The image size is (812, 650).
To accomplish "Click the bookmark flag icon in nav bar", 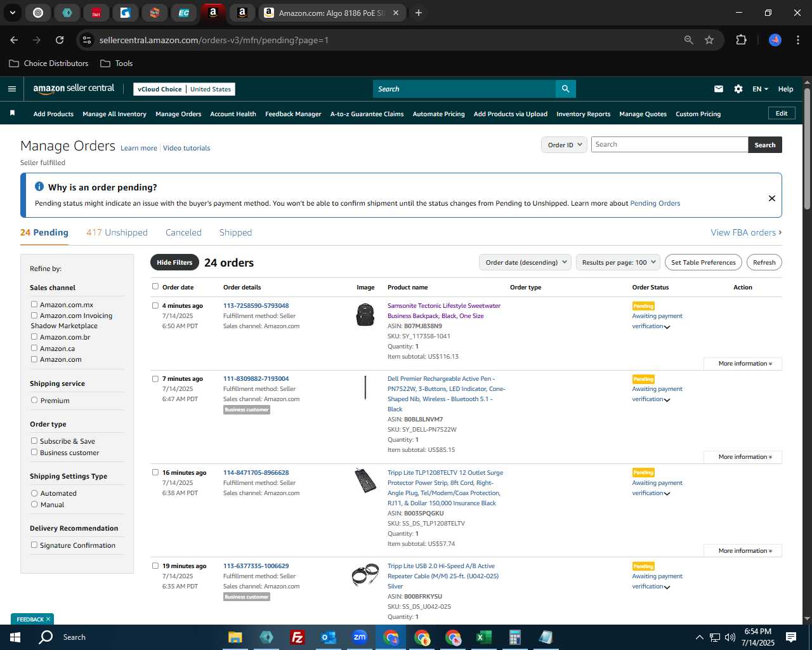I will [12, 113].
